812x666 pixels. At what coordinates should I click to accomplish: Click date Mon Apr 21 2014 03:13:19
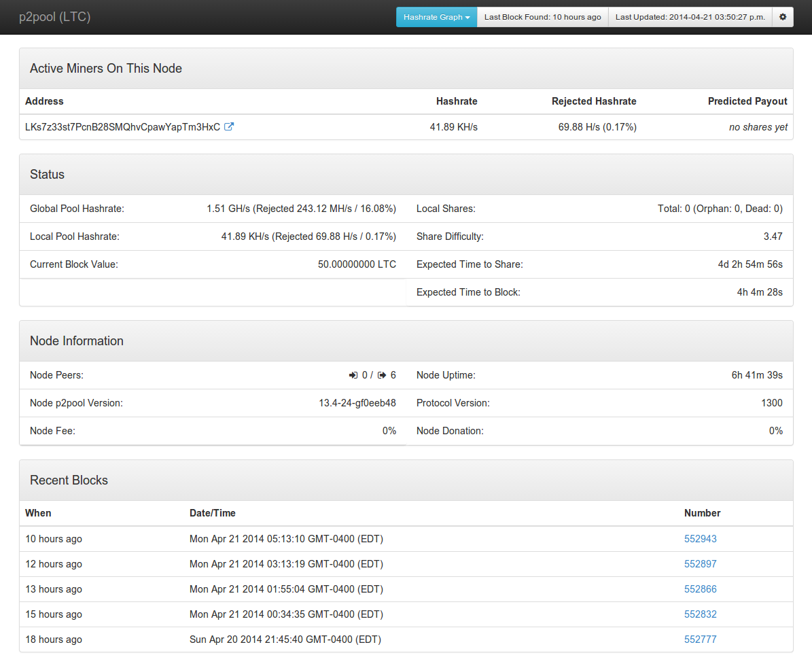click(286, 564)
